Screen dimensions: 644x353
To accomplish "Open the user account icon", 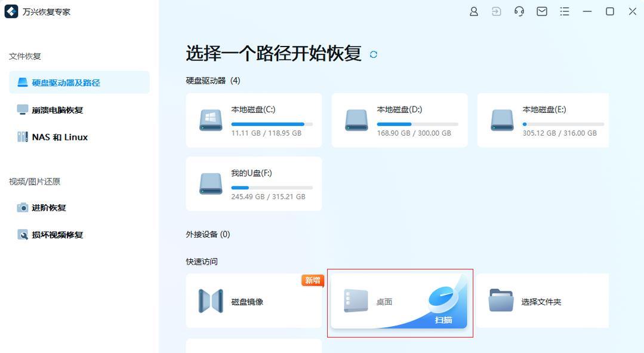I will (x=473, y=11).
